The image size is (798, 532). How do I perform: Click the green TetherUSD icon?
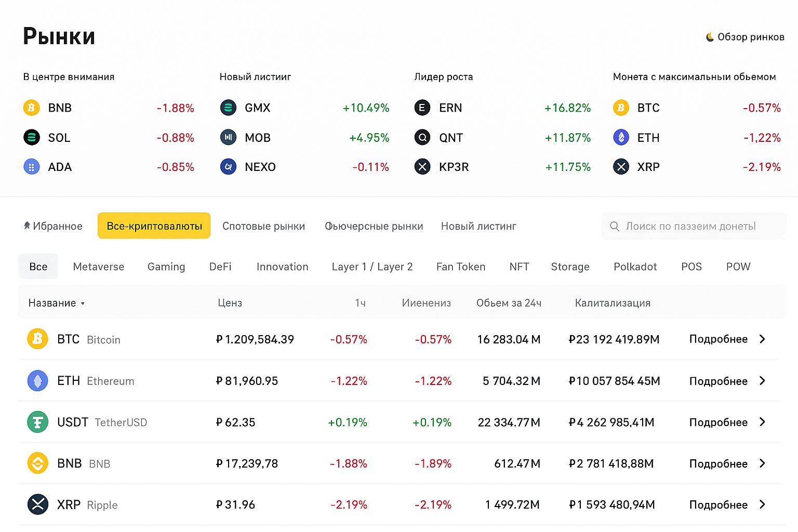[x=37, y=422]
